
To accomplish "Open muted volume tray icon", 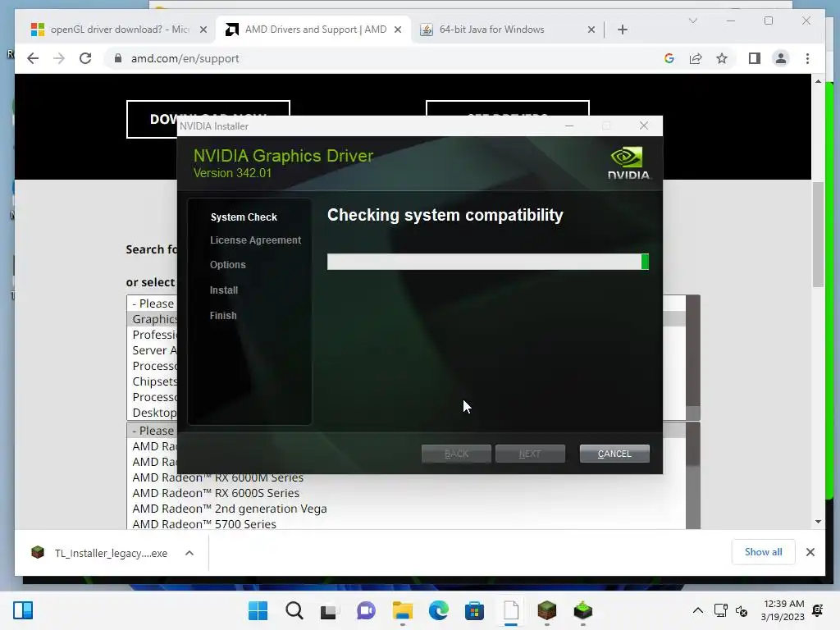I will (x=742, y=610).
